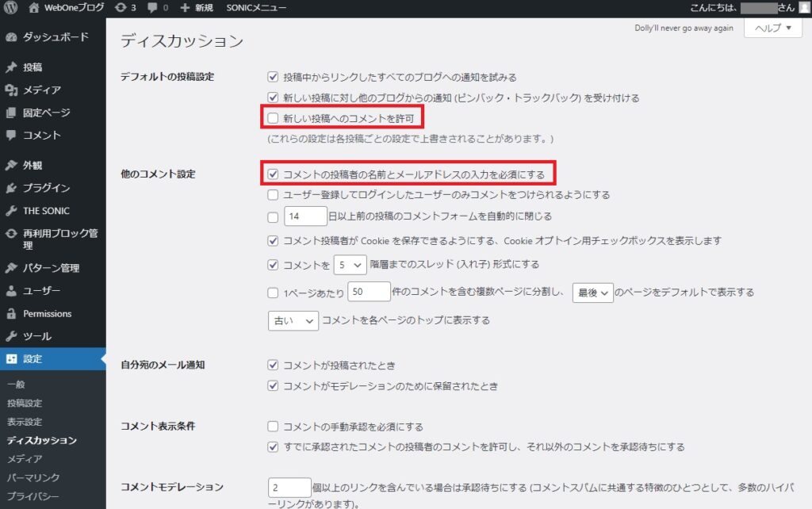The width and height of the screenshot is (812, 509).
Task: Click the user avatar in admin bar
Action: click(x=804, y=7)
